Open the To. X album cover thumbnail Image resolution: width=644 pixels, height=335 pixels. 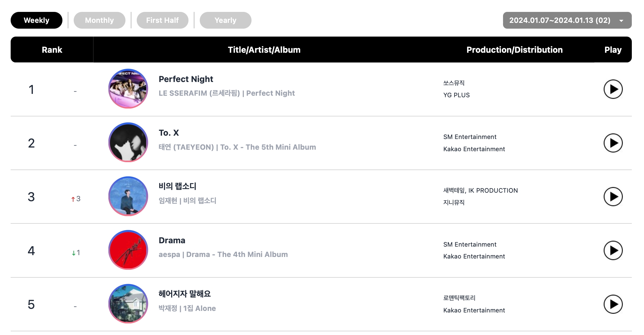point(128,142)
